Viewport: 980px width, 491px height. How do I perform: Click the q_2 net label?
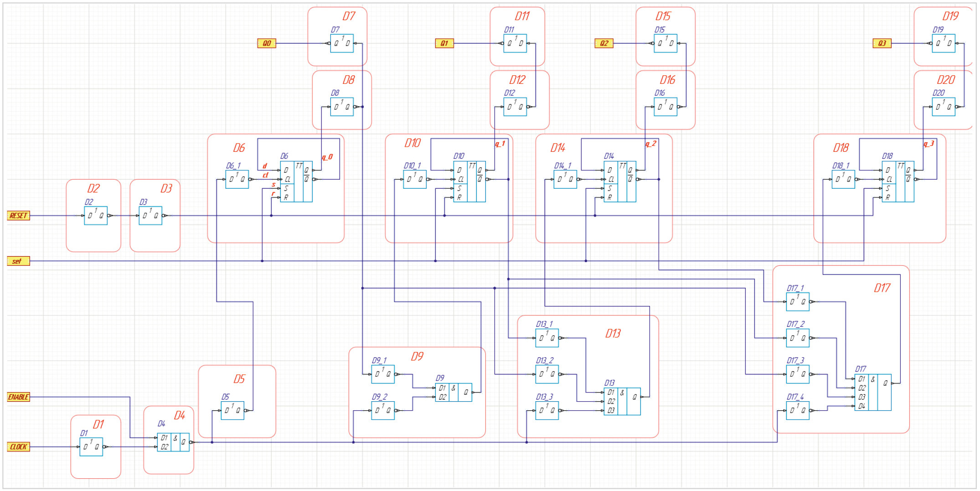[x=651, y=144]
